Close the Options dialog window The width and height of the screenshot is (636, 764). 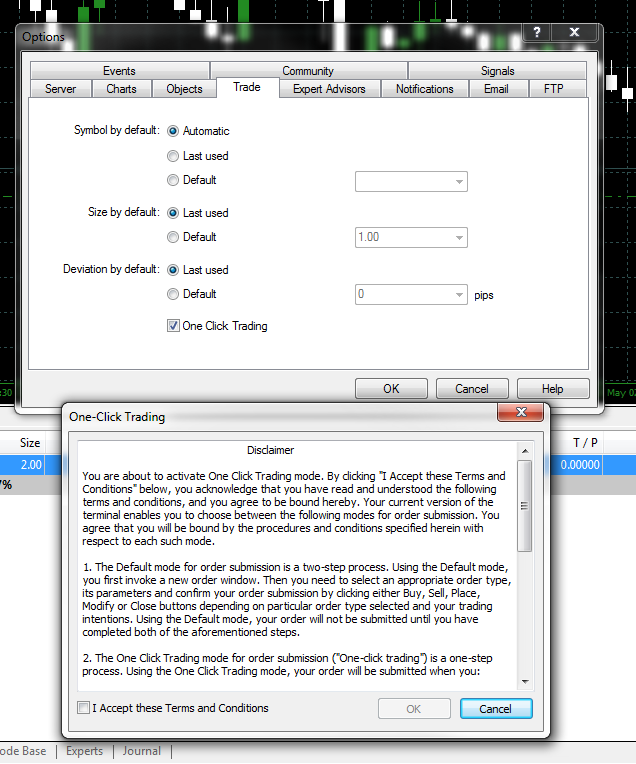click(x=574, y=34)
